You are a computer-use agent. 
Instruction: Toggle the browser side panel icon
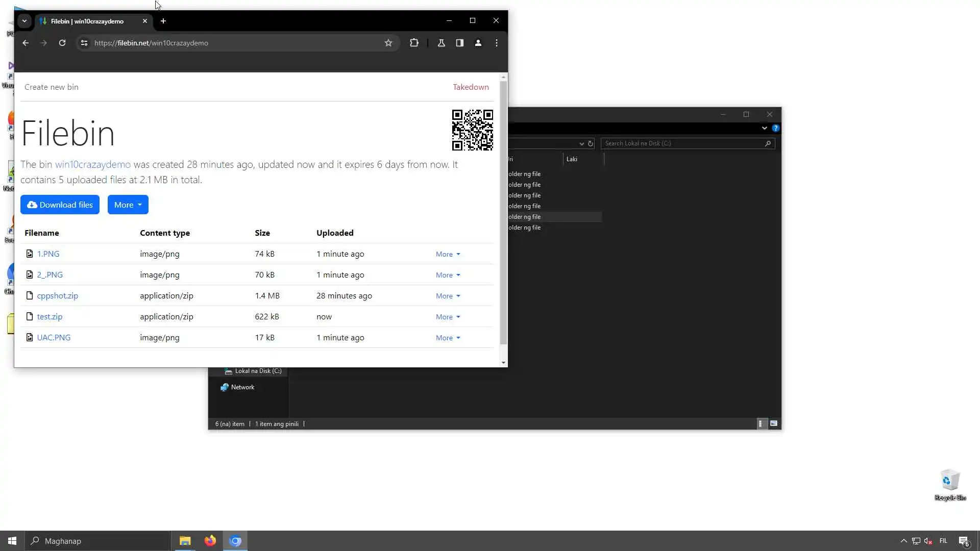(460, 43)
